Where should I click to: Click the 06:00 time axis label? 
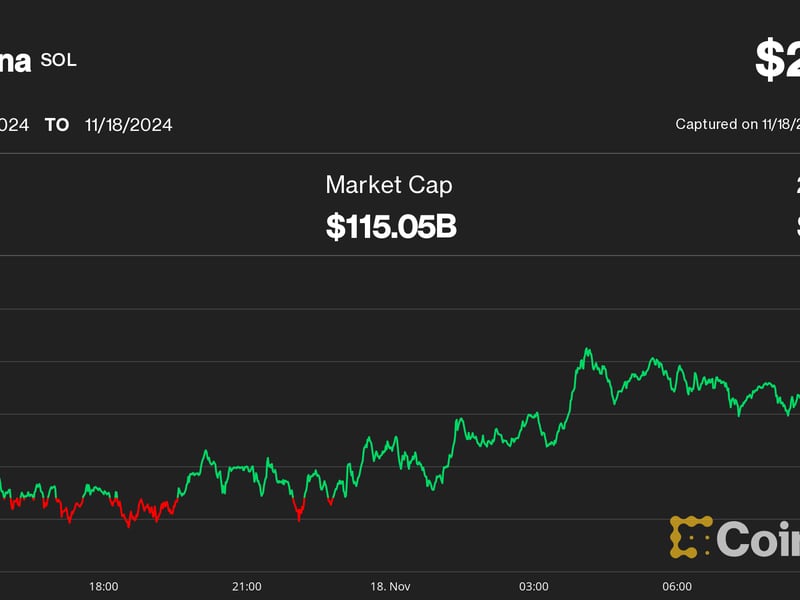tap(676, 586)
